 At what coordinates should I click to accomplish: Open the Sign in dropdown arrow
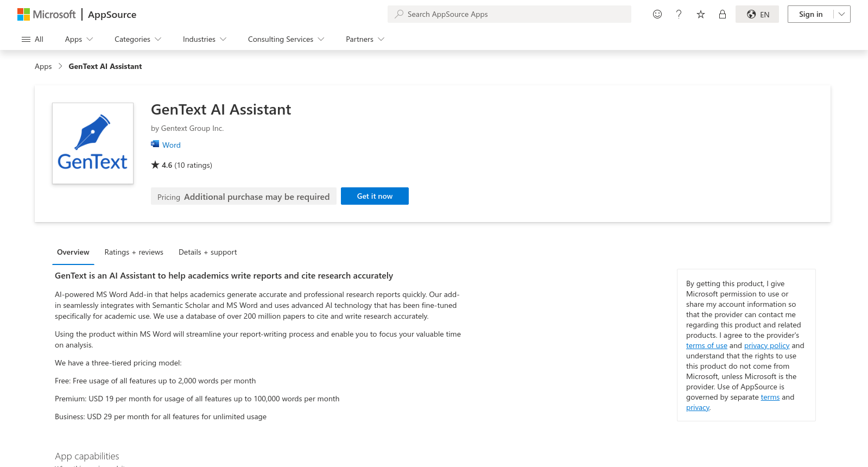click(x=842, y=14)
